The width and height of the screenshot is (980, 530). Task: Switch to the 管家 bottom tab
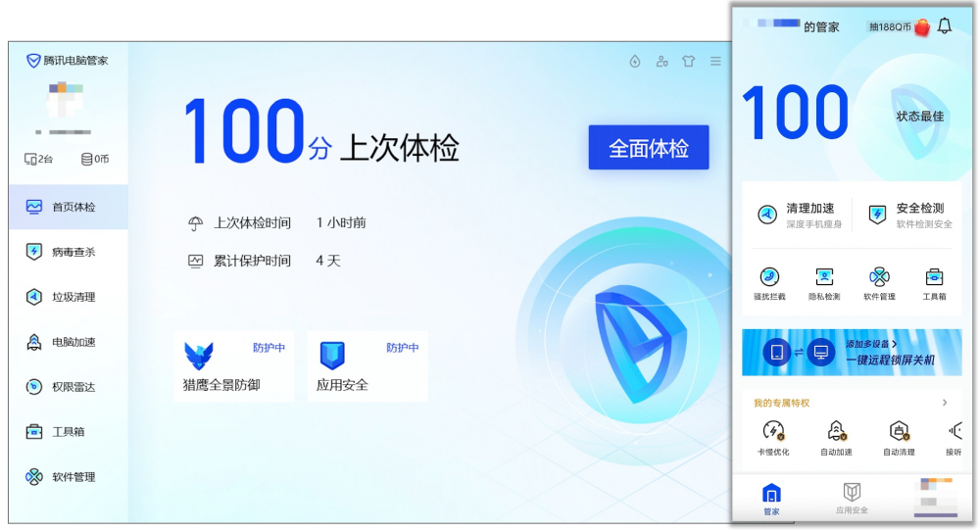point(771,498)
